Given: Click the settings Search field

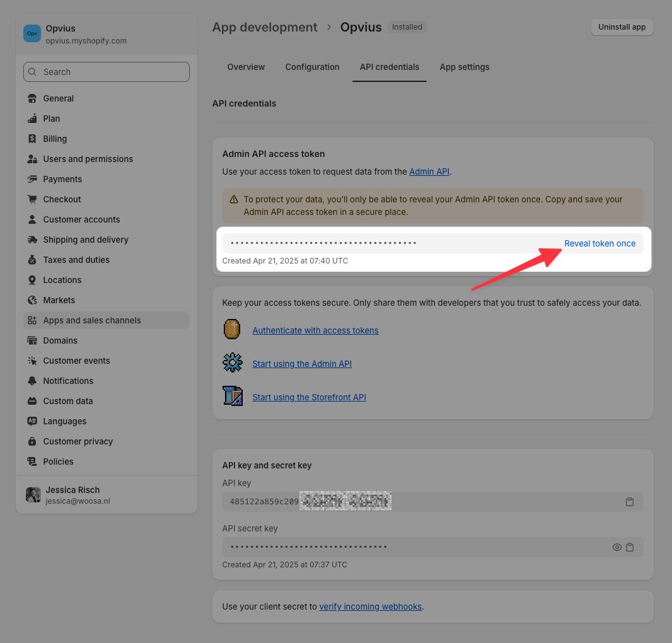Looking at the screenshot, I should coord(107,72).
